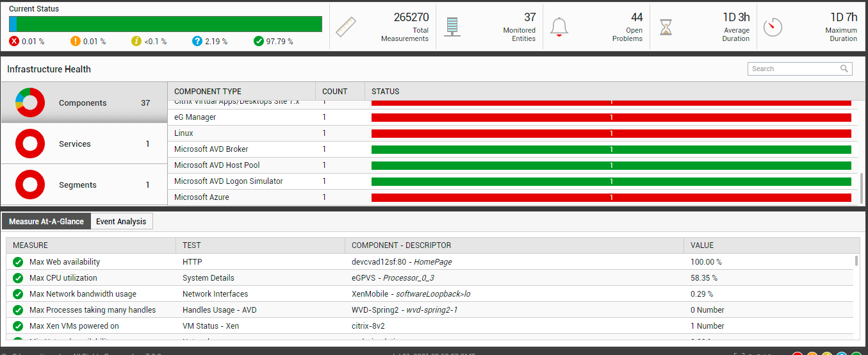Click green check icon for Max CPU utilization
868x355 pixels.
pyautogui.click(x=18, y=278)
